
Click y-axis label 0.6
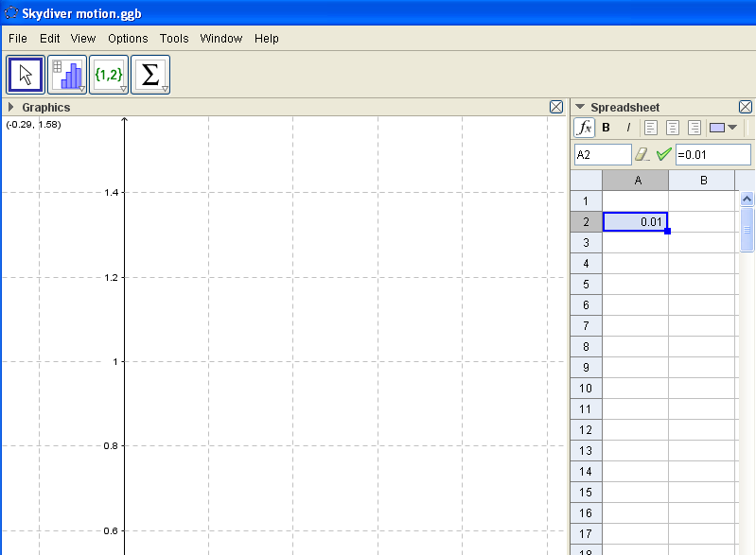pyautogui.click(x=111, y=531)
